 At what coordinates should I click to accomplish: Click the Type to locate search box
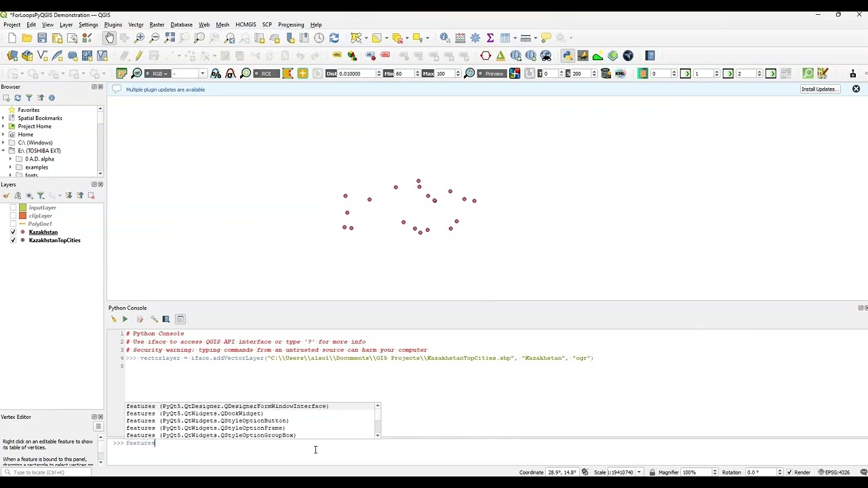pyautogui.click(x=47, y=472)
